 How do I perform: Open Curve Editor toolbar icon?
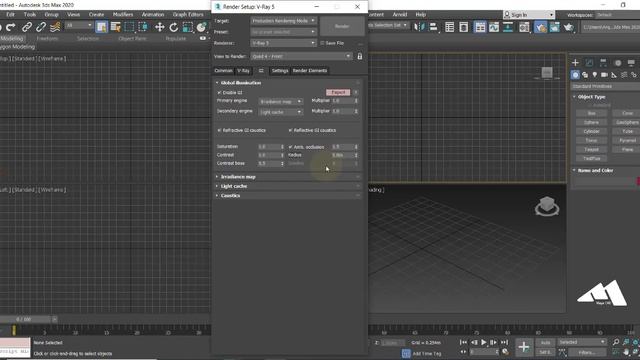494,27
